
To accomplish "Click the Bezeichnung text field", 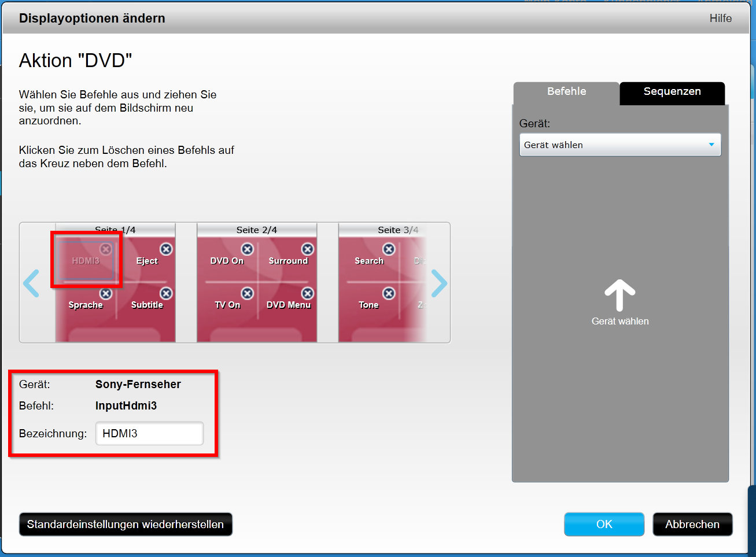I will 149,433.
